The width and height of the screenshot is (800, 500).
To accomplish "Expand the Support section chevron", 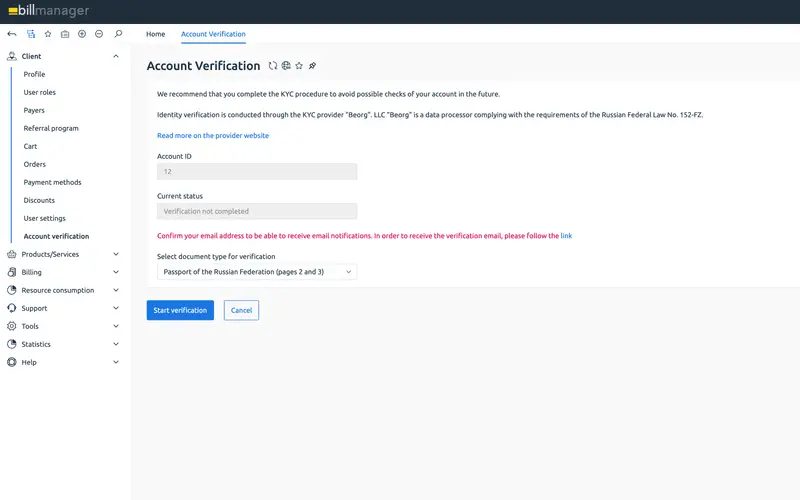I will tap(116, 308).
